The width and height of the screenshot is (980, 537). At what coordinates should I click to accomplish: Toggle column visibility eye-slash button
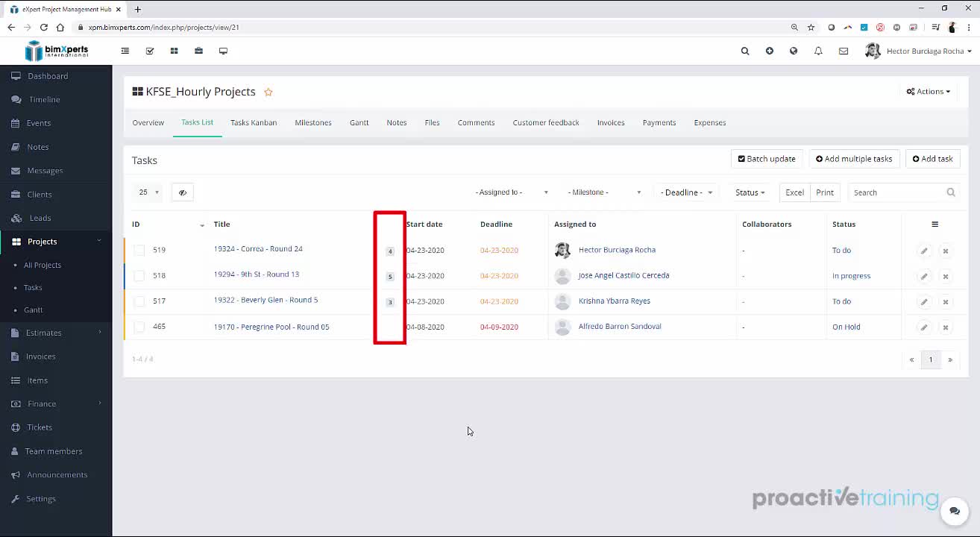click(183, 192)
